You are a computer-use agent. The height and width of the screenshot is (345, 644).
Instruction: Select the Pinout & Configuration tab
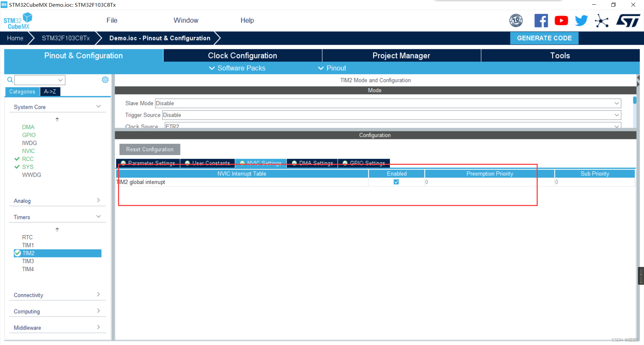coord(84,56)
